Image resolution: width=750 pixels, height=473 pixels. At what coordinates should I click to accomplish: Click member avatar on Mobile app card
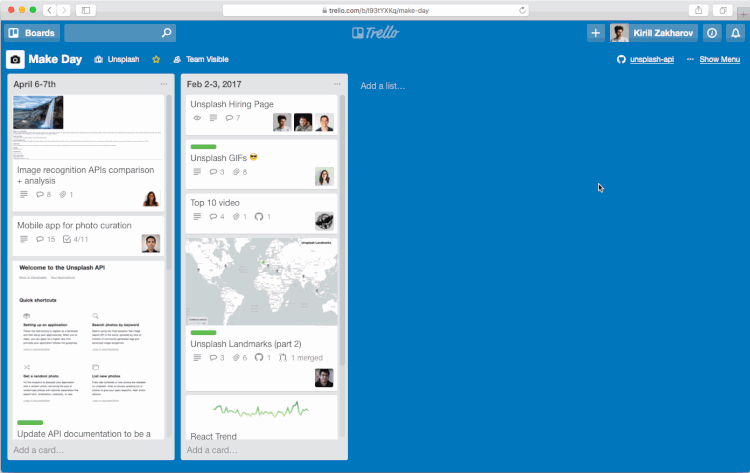(x=151, y=243)
